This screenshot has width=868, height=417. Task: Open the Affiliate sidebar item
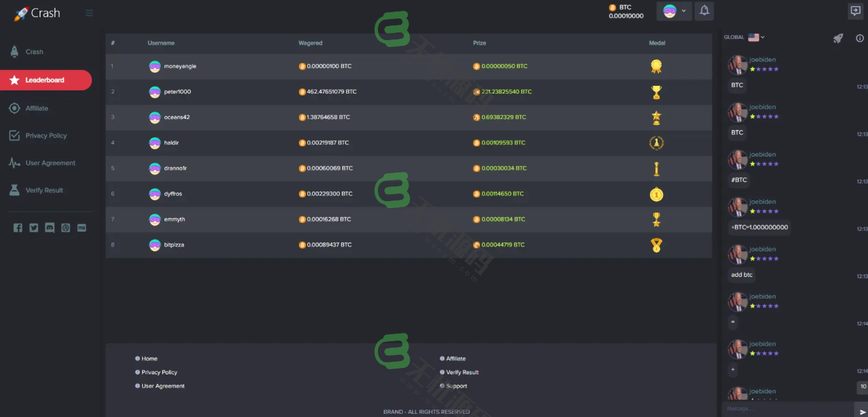click(36, 108)
